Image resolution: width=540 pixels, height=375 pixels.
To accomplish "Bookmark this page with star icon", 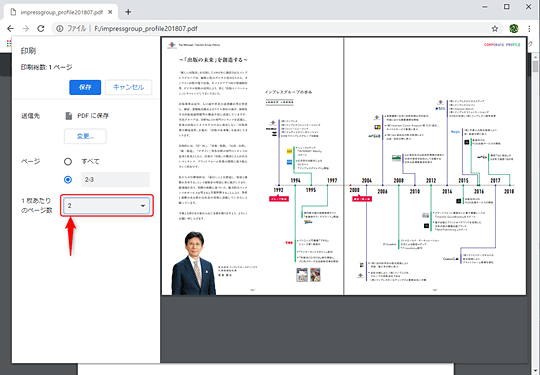I will click(495, 29).
